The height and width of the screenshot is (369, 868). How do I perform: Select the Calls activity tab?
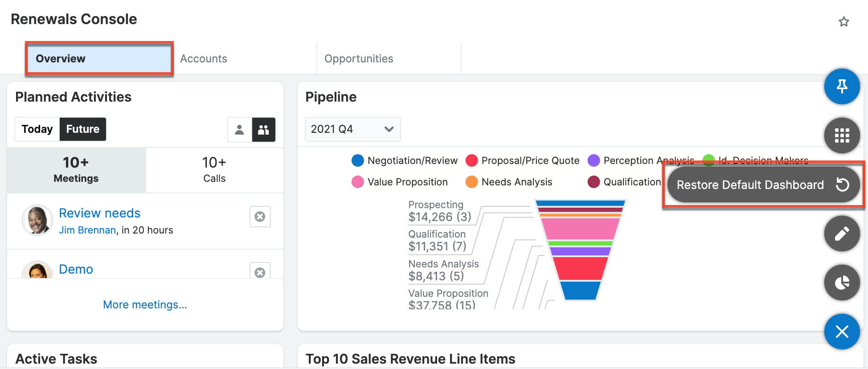click(214, 170)
